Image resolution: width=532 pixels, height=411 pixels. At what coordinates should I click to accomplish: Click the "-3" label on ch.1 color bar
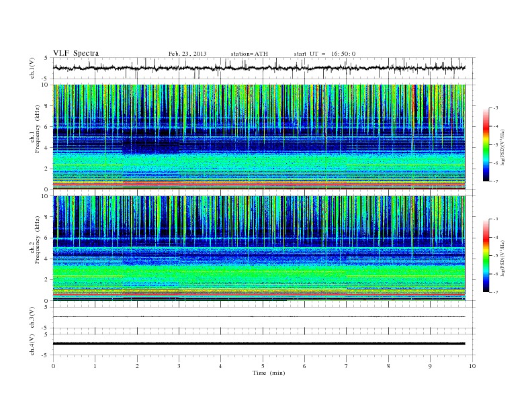coord(496,108)
